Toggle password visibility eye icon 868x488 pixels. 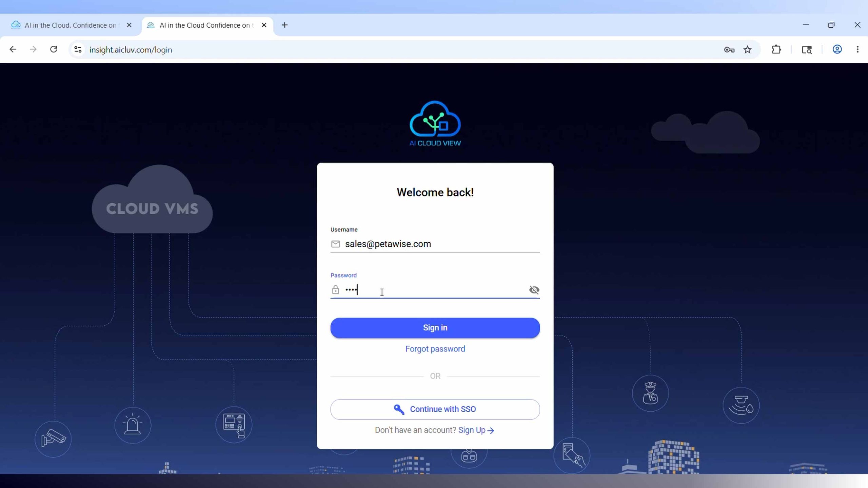point(534,290)
